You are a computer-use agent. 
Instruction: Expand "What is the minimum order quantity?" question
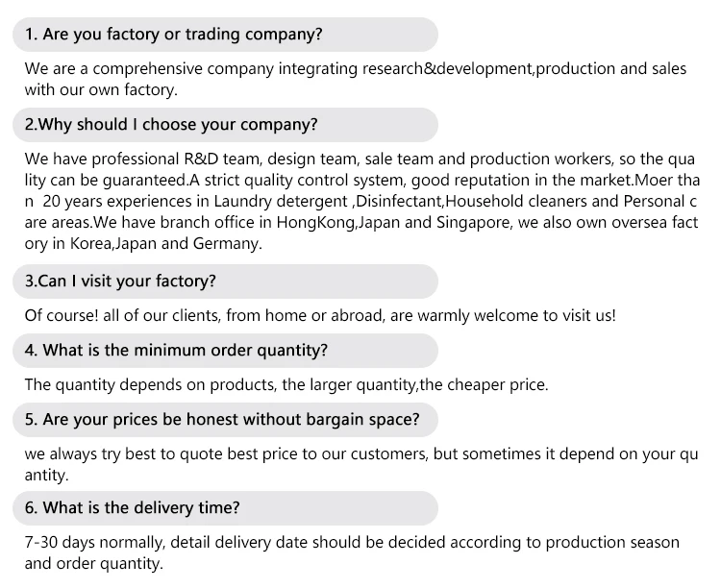click(226, 351)
